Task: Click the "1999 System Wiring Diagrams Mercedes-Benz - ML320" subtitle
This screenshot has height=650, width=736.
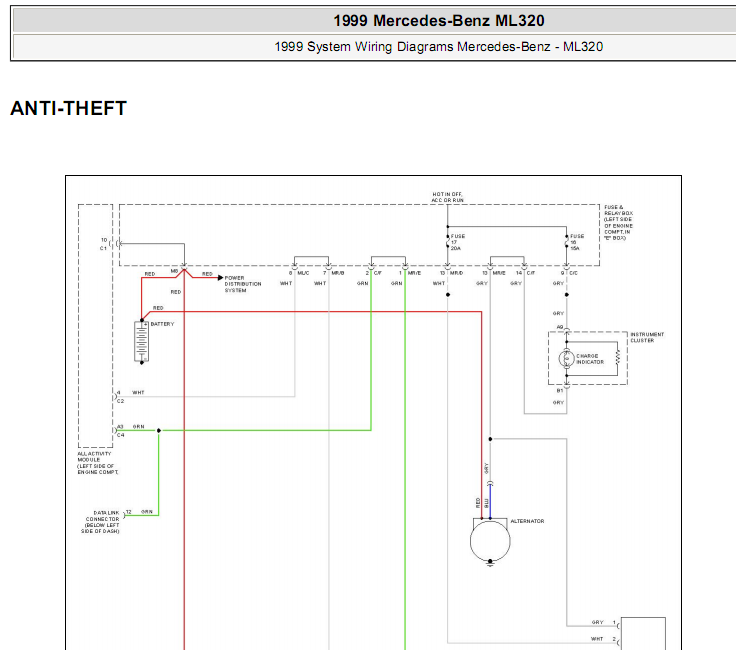Action: [x=438, y=47]
